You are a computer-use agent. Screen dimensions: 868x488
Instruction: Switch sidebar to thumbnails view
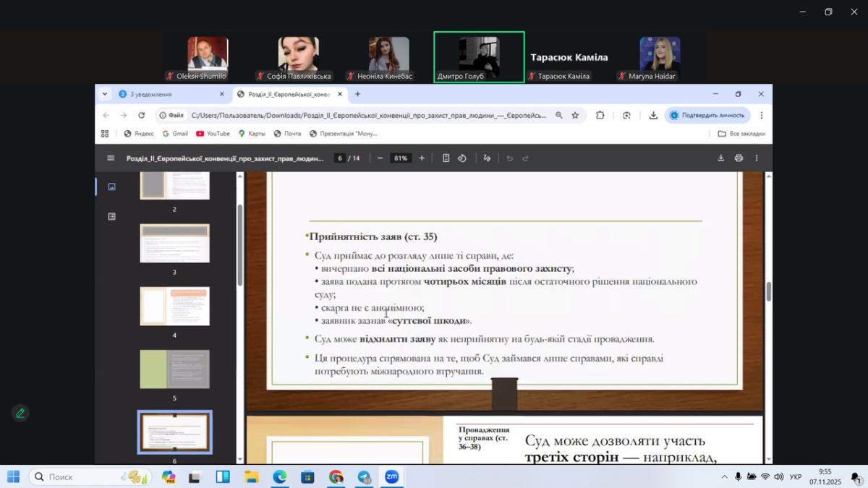pyautogui.click(x=111, y=187)
